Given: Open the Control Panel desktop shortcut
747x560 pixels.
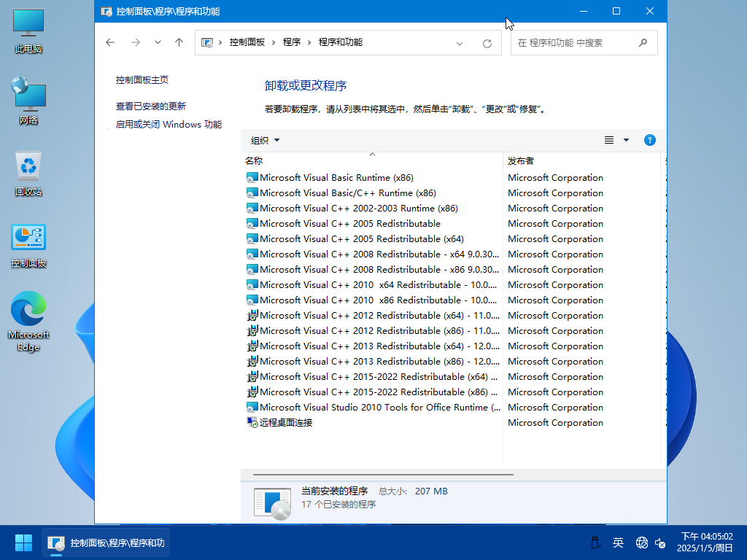Looking at the screenshot, I should (28, 246).
